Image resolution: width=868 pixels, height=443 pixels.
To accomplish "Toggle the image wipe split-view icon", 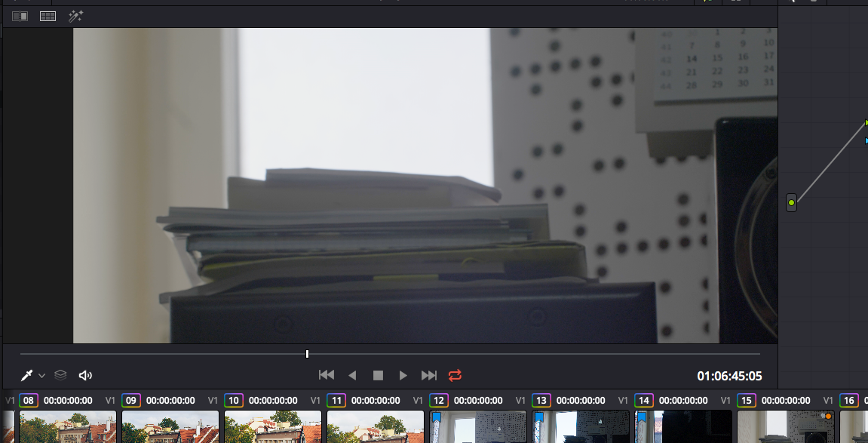I will pyautogui.click(x=20, y=17).
